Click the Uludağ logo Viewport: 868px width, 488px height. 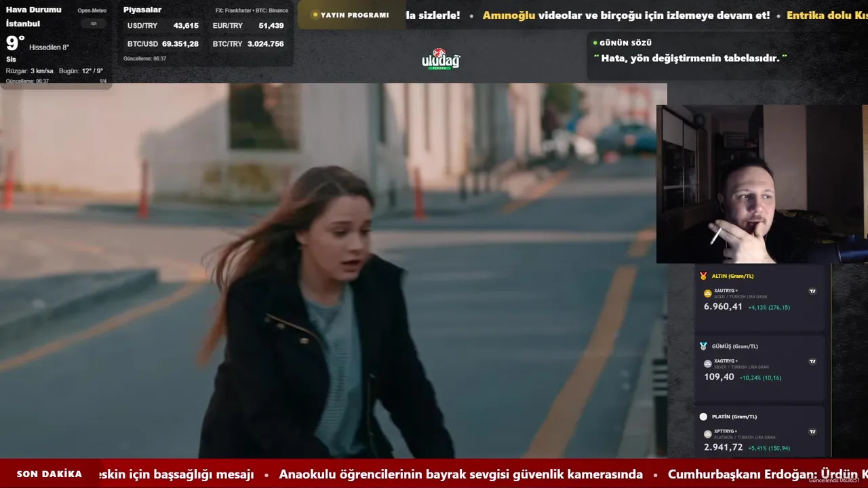pos(441,60)
